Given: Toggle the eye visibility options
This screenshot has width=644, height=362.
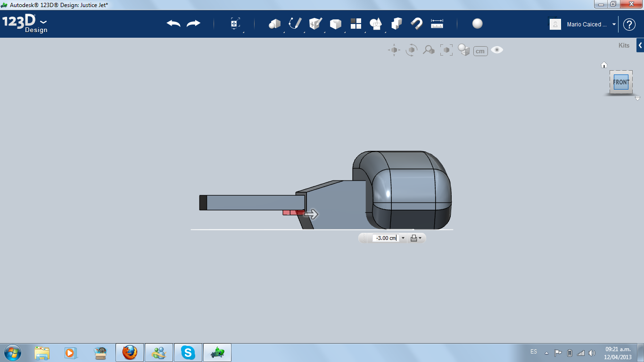Looking at the screenshot, I should (497, 50).
